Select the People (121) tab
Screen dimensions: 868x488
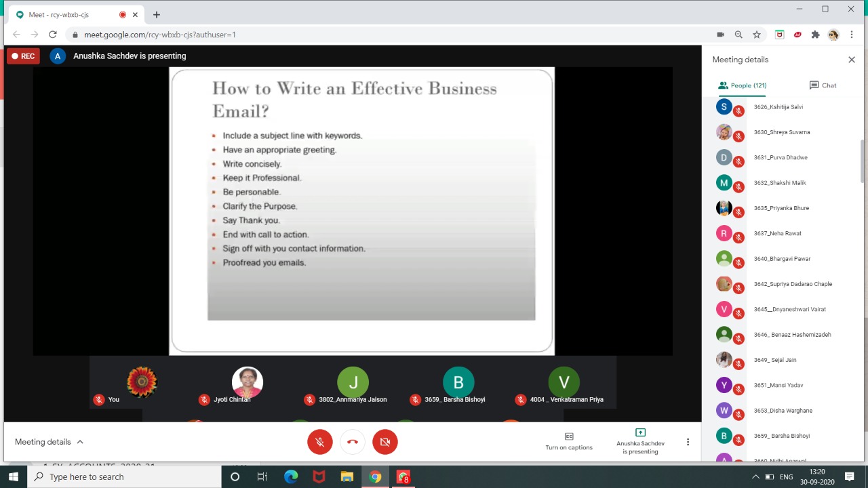point(742,85)
